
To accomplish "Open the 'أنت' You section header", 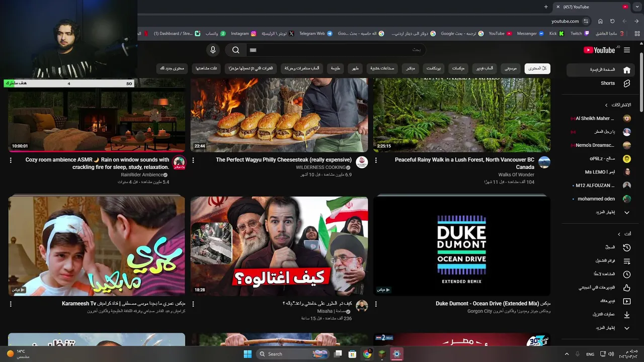I will 624,234.
